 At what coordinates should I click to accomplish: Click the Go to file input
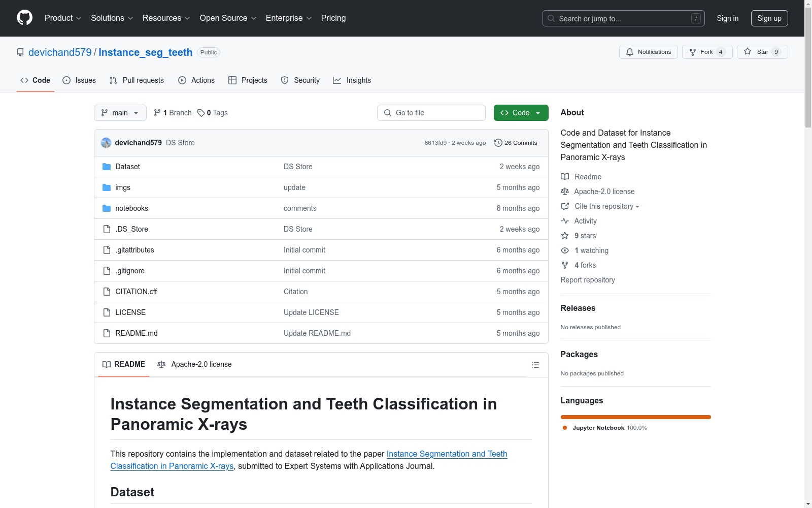tap(431, 113)
